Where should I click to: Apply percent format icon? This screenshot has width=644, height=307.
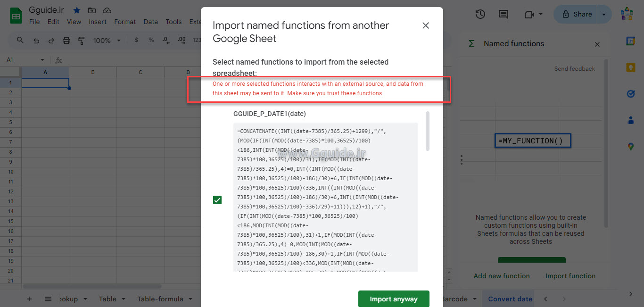tap(151, 41)
